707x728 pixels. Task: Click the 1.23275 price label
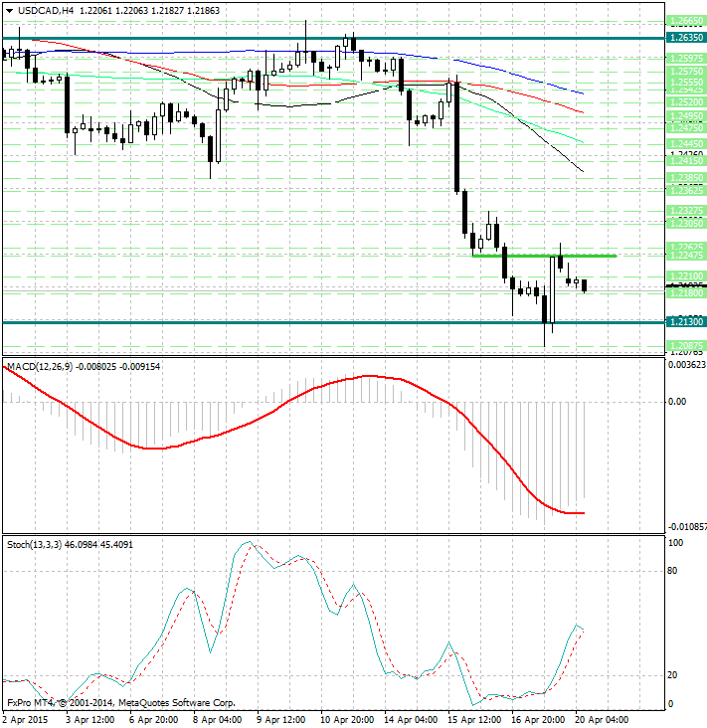click(x=686, y=210)
